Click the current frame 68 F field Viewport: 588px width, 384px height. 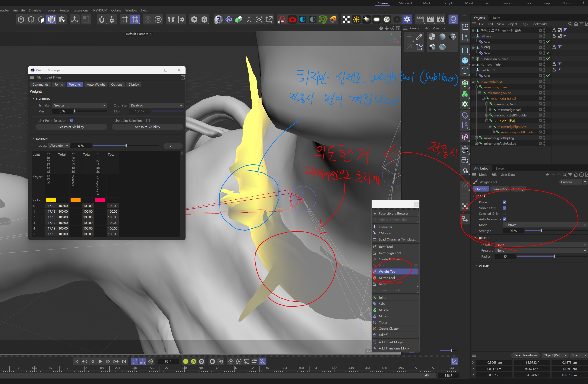(x=168, y=361)
